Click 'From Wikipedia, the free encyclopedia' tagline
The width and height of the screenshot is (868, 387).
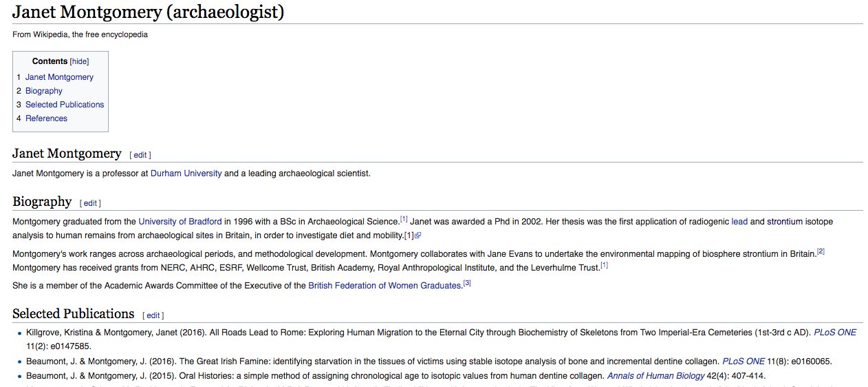80,34
